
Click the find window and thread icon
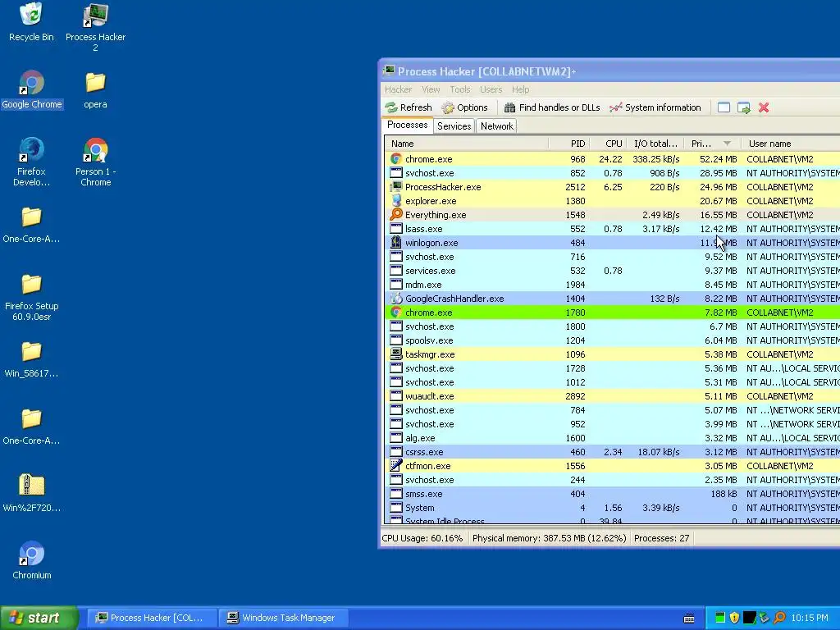pos(743,107)
